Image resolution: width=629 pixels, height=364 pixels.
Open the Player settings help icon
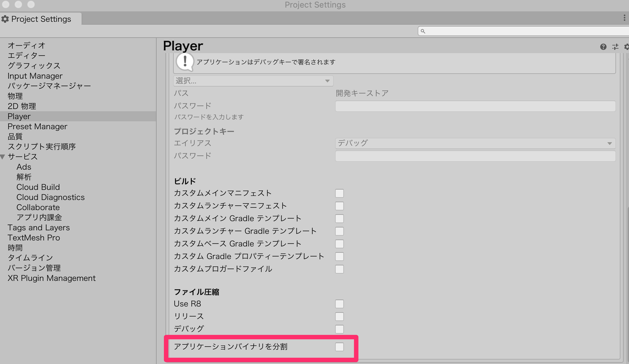pyautogui.click(x=603, y=47)
